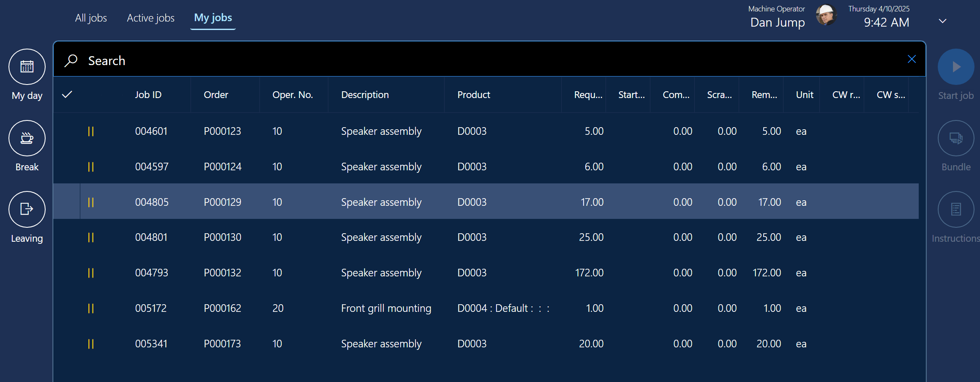This screenshot has height=382, width=980.
Task: Start the selected job
Action: [x=955, y=66]
